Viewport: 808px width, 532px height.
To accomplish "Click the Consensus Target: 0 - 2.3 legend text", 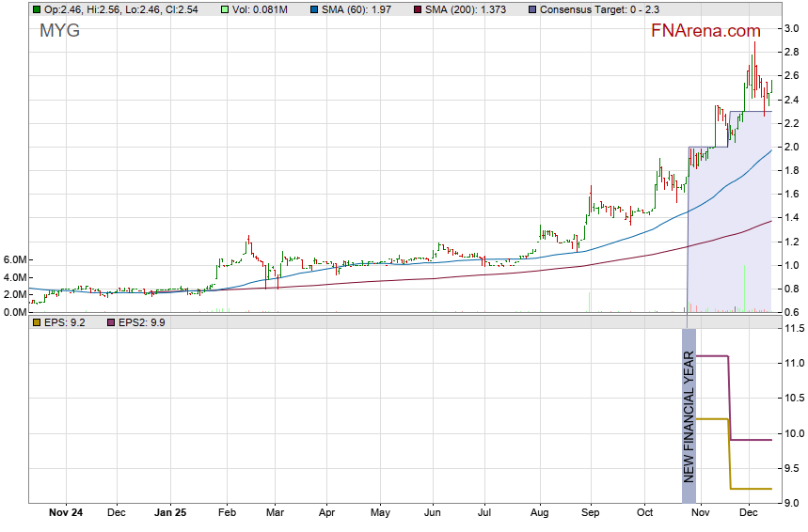I will coord(597,9).
